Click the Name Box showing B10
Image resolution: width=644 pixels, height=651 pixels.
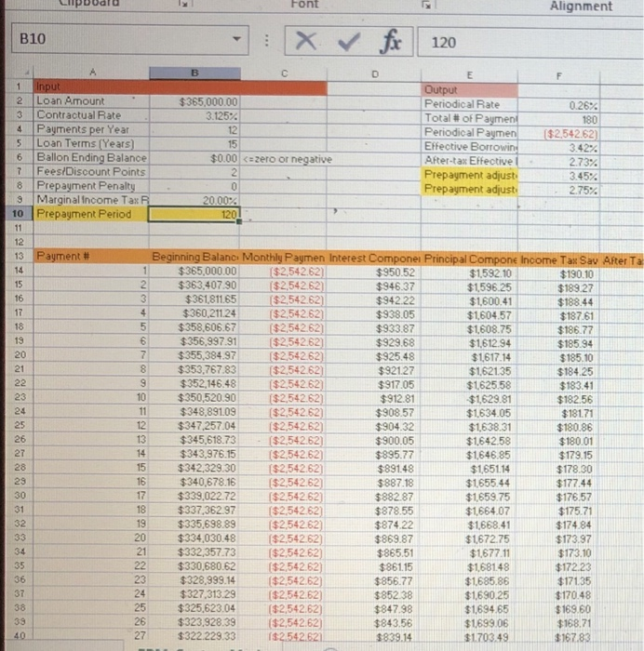130,39
